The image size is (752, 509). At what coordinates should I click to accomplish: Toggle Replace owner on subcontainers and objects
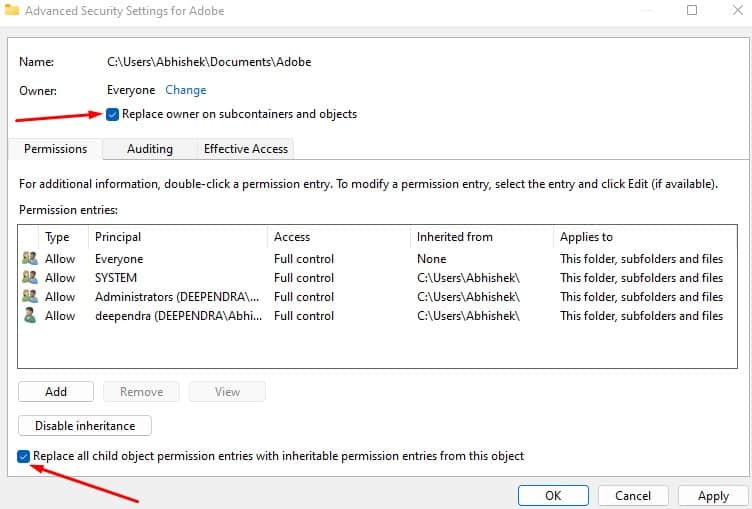(112, 114)
